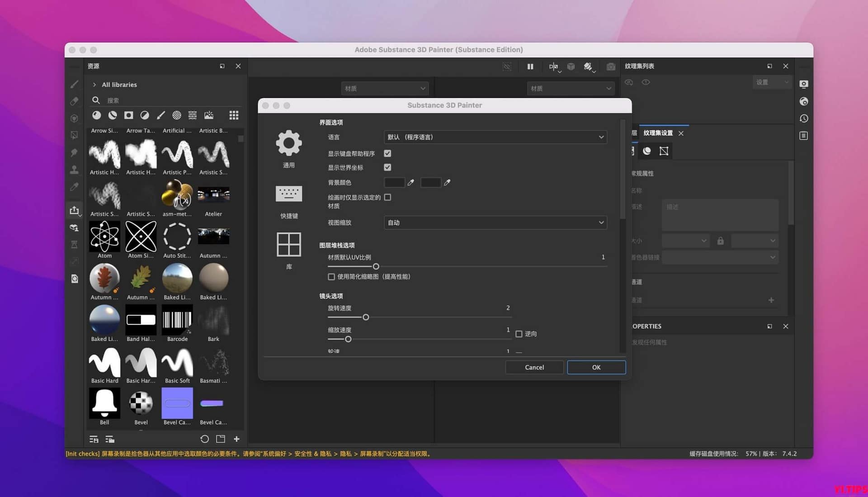The image size is (868, 497).
Task: Take a screenshot with the camera icon
Action: [x=611, y=66]
